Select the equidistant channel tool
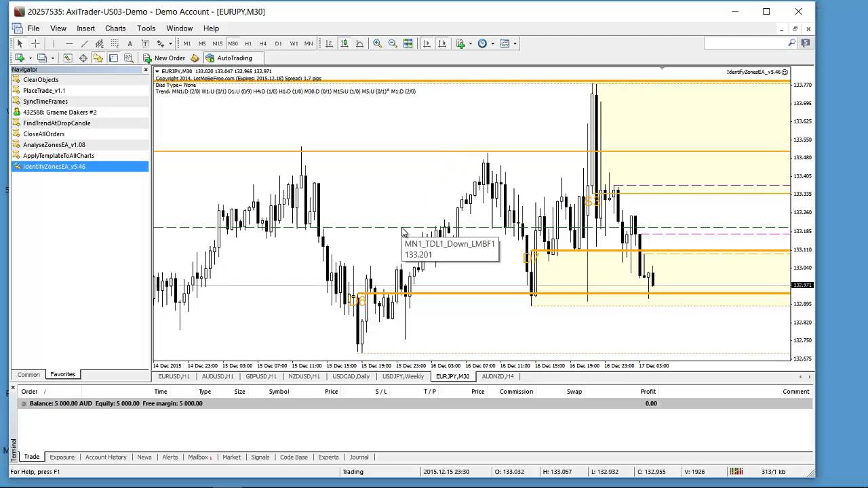The image size is (868, 488). (99, 43)
